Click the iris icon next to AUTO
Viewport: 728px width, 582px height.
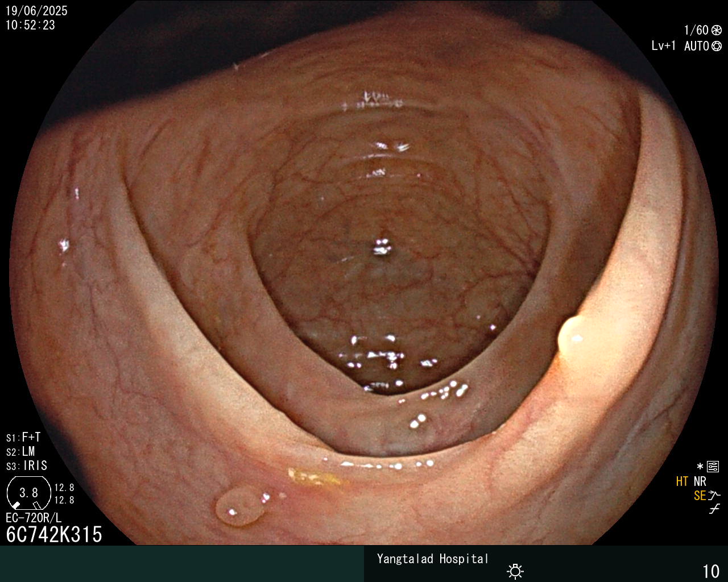717,46
